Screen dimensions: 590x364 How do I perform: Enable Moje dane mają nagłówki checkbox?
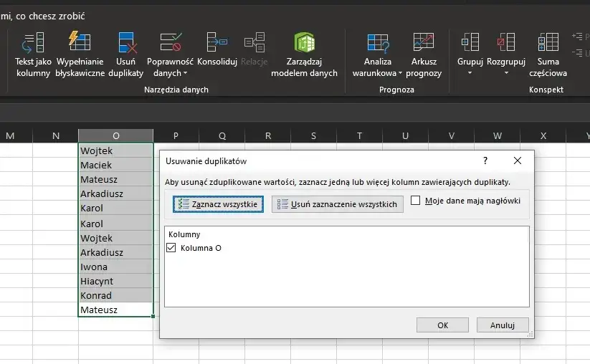click(415, 201)
